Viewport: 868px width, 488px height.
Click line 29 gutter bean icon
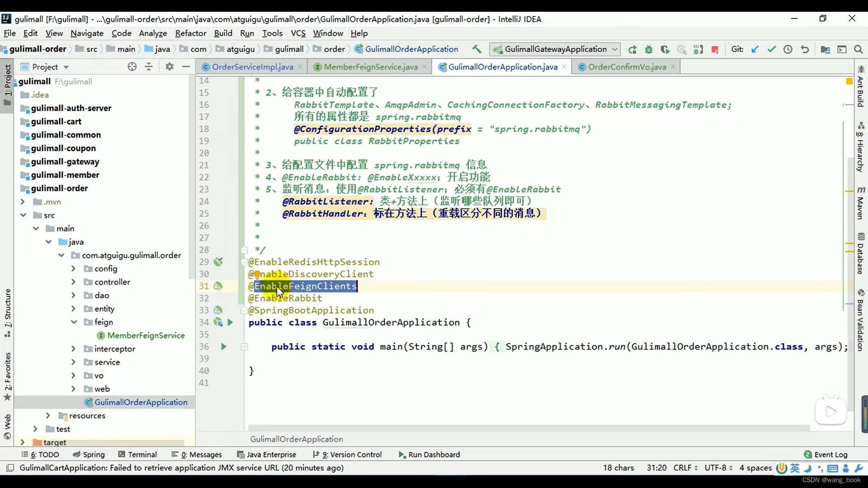tap(218, 262)
